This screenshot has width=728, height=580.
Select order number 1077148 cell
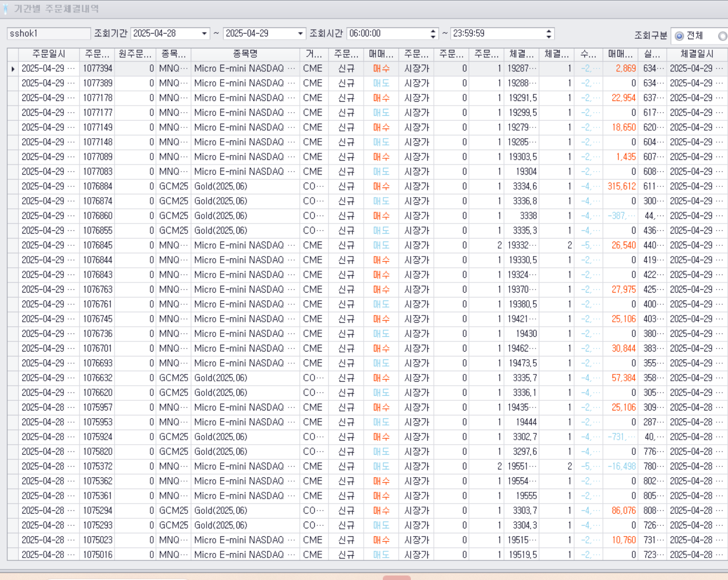(97, 142)
